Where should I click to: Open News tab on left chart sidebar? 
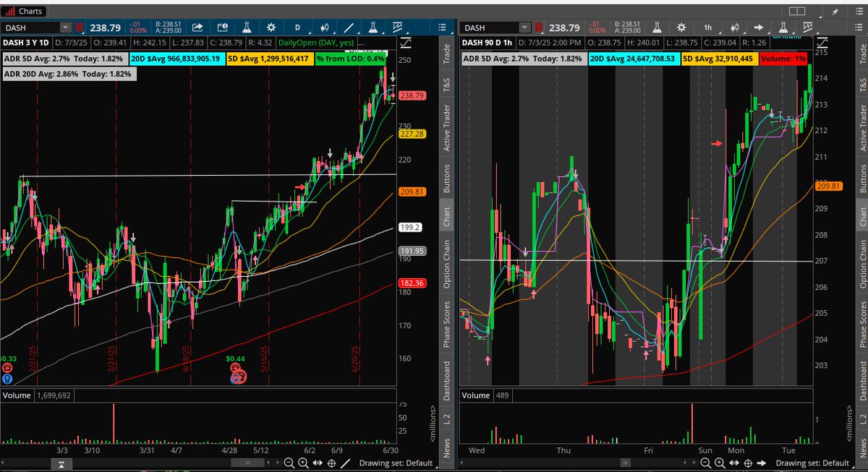point(446,450)
